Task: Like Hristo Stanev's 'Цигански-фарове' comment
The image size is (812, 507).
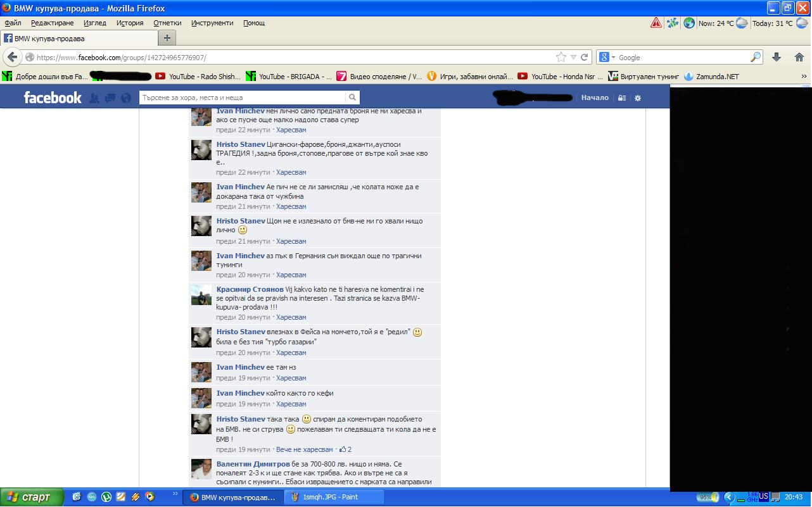Action: coord(291,172)
